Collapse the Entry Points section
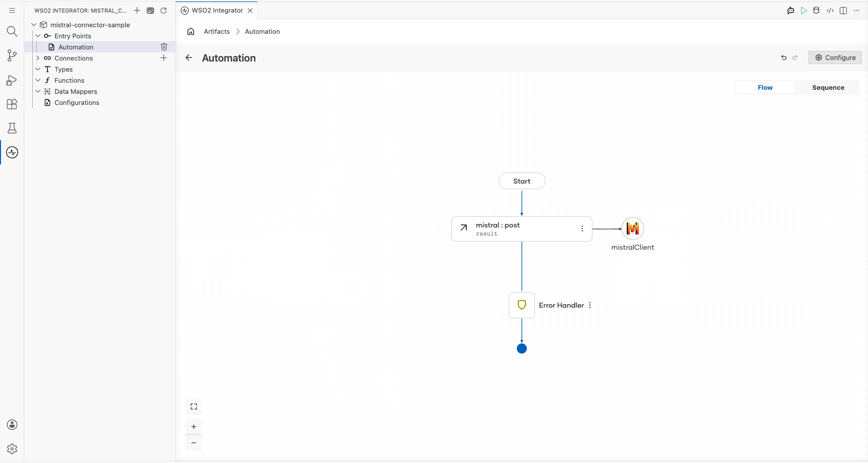The image size is (868, 463). click(38, 36)
